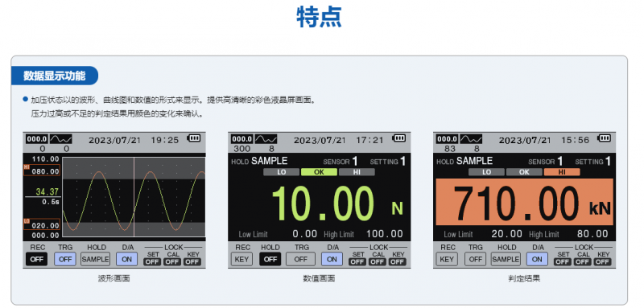
Task: Click the battery icon on the 15:56 screen
Action: 604,138
